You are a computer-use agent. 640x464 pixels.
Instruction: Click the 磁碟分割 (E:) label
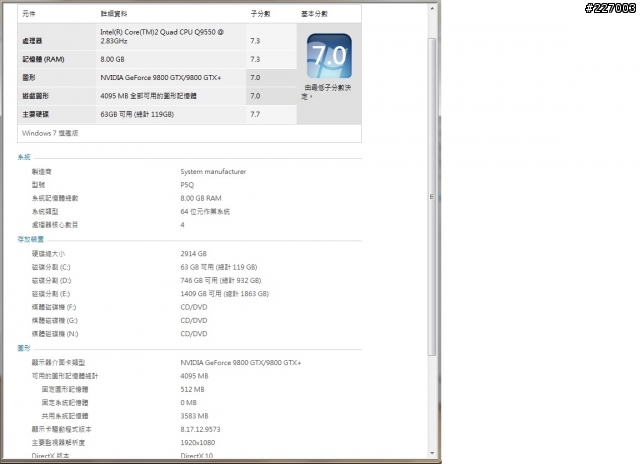(51, 294)
